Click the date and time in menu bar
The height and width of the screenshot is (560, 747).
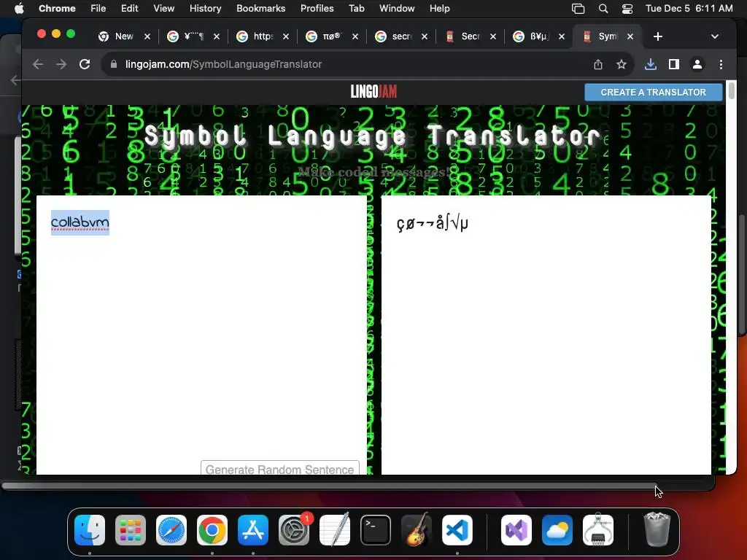689,9
